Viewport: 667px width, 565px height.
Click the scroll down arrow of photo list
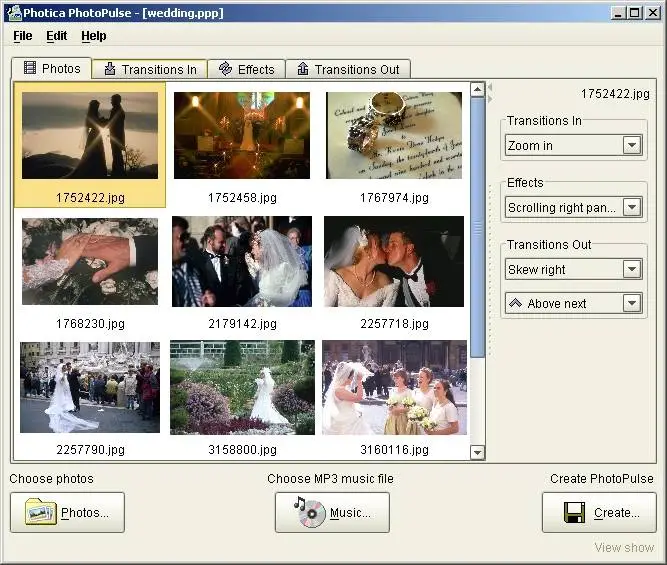tap(477, 453)
